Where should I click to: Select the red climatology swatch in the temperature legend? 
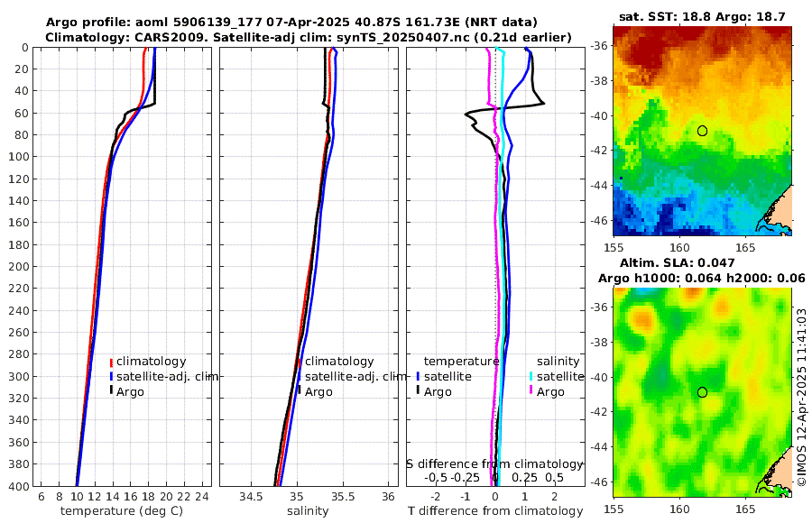(x=111, y=362)
